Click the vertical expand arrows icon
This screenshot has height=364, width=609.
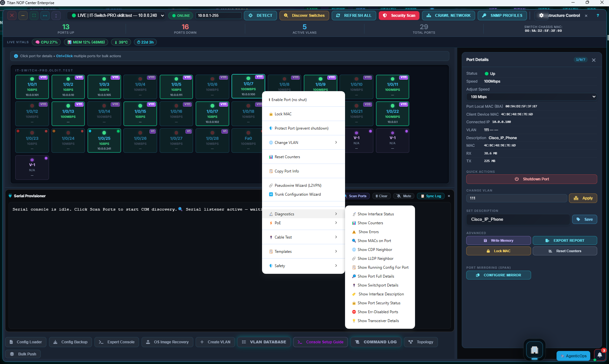pos(56,15)
